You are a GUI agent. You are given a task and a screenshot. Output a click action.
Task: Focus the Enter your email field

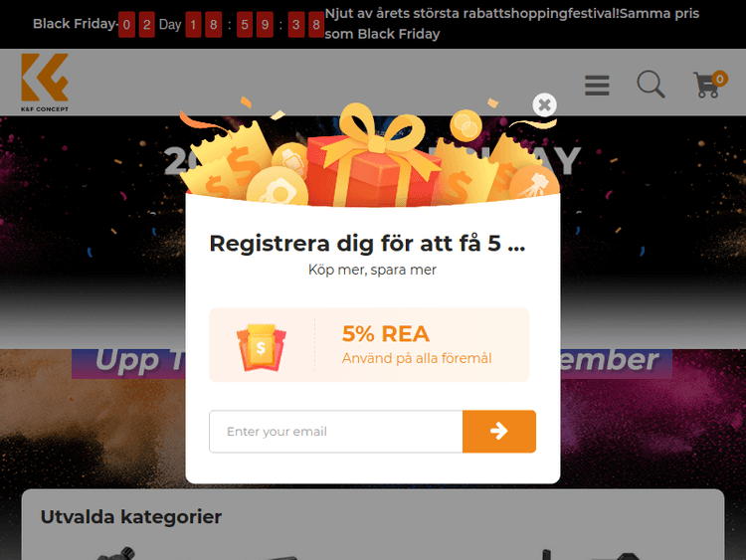pos(336,431)
